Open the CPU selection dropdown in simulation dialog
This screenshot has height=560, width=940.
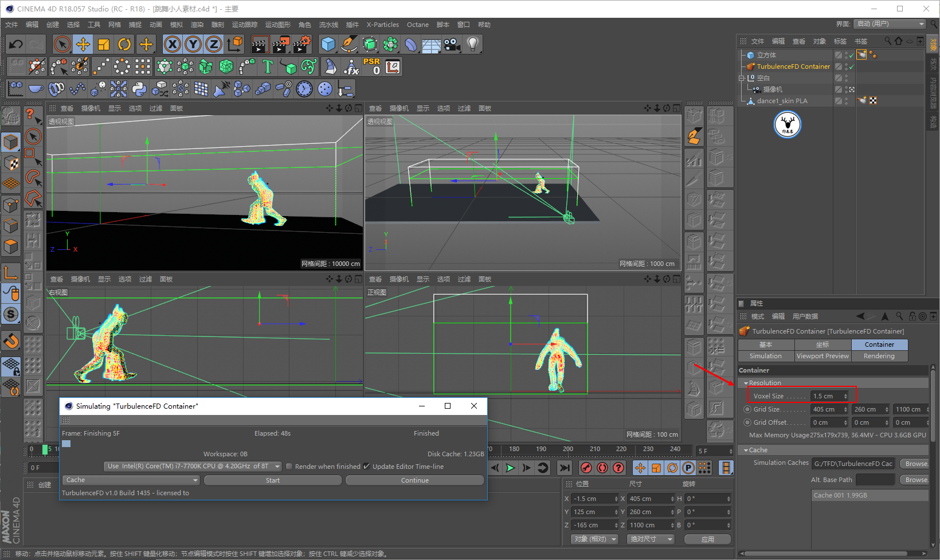pos(193,467)
